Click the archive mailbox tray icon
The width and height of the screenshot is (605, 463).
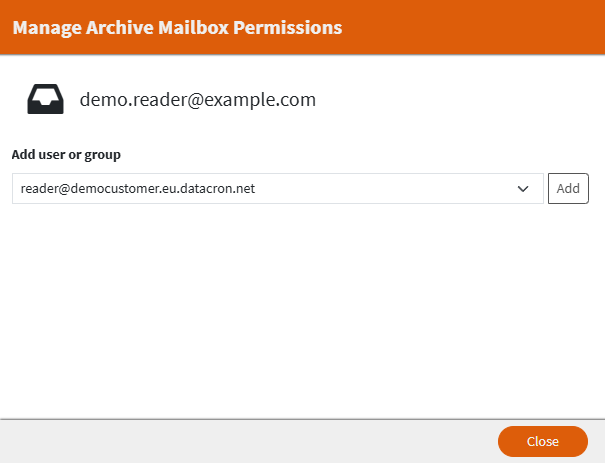[x=45, y=99]
